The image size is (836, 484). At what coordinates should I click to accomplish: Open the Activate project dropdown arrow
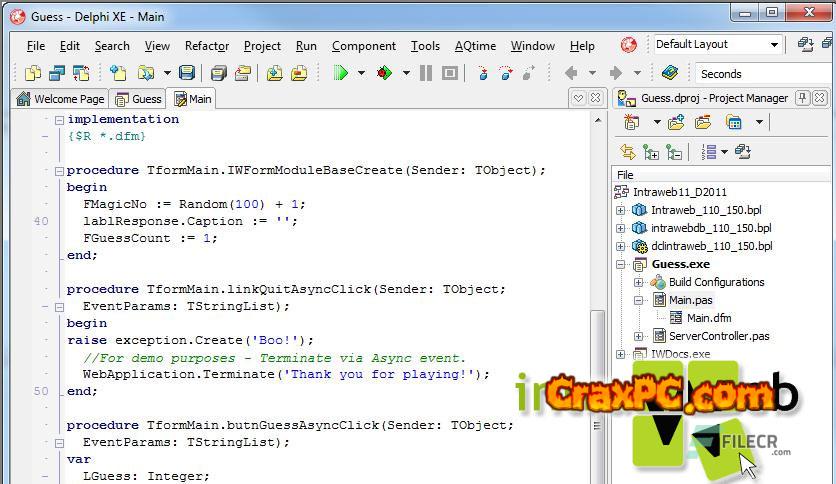tap(657, 123)
